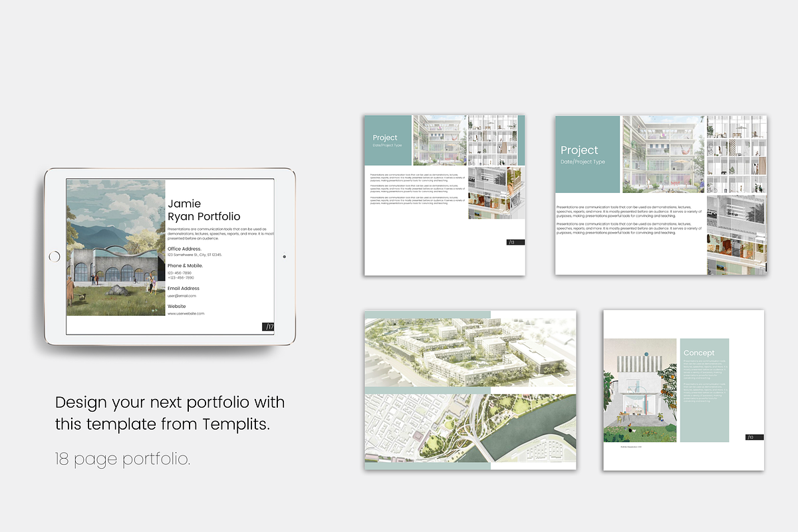The image size is (798, 532).
Task: Click the /13 page number badge
Action: pyautogui.click(x=516, y=242)
